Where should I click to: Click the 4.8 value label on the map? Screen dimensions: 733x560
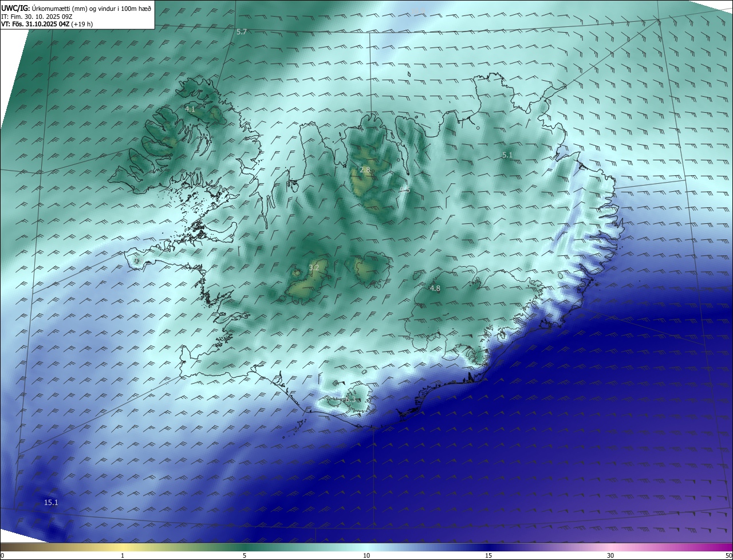point(435,289)
